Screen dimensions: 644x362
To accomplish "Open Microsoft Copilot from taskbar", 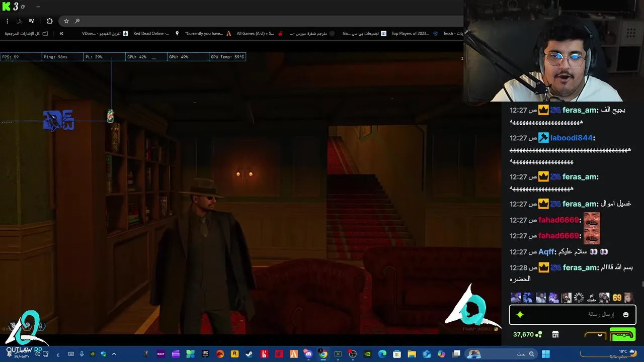I will tap(441, 354).
